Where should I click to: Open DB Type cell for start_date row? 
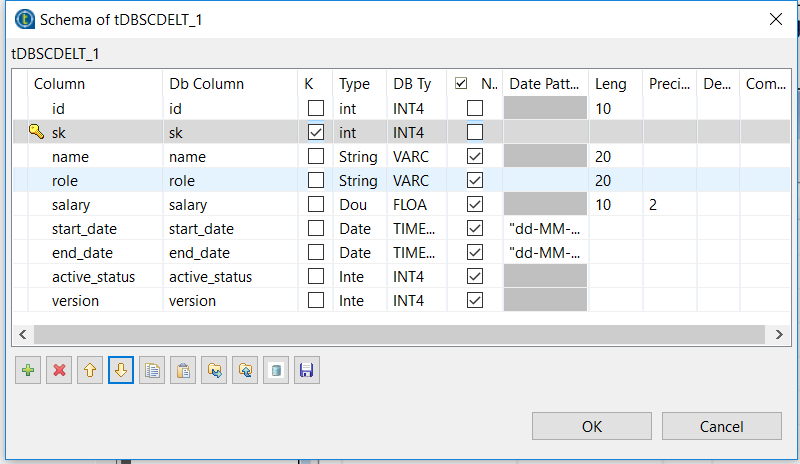point(414,229)
